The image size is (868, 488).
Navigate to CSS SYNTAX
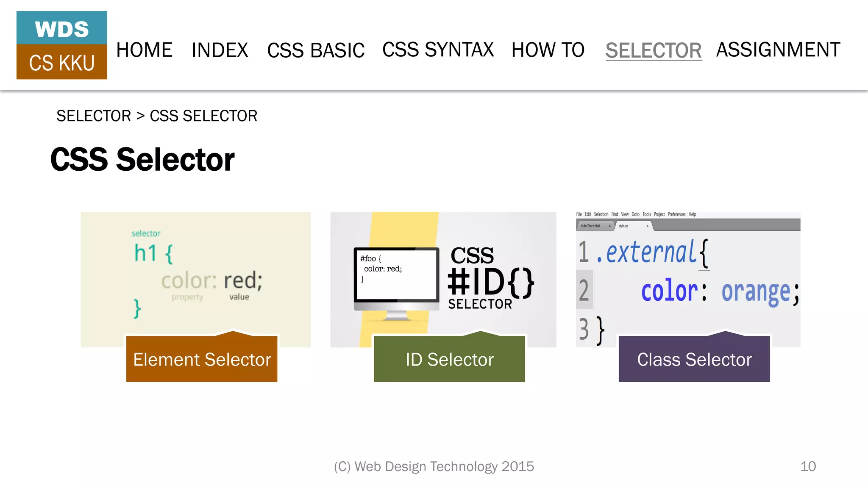pos(438,50)
